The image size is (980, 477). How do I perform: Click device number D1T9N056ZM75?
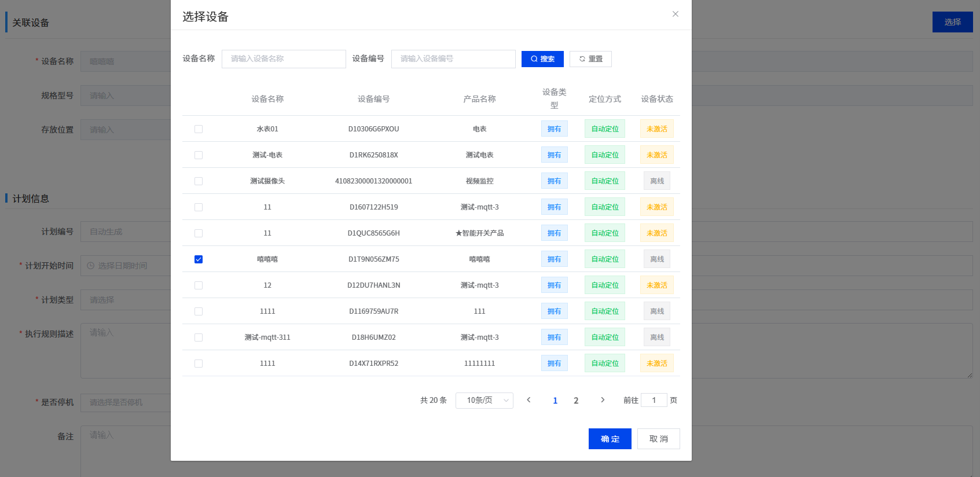click(x=374, y=259)
